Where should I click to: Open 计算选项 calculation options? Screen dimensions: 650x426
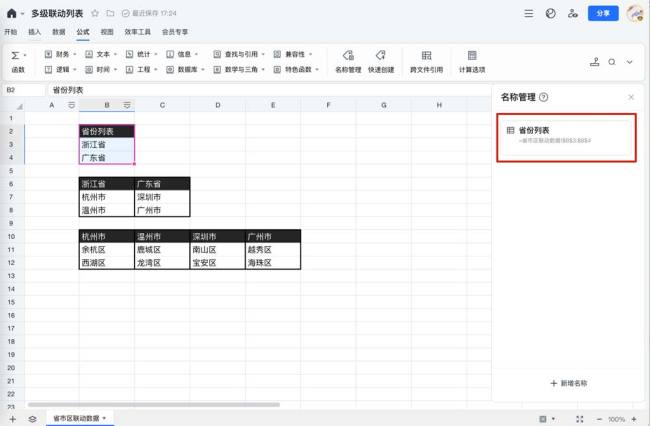[472, 61]
